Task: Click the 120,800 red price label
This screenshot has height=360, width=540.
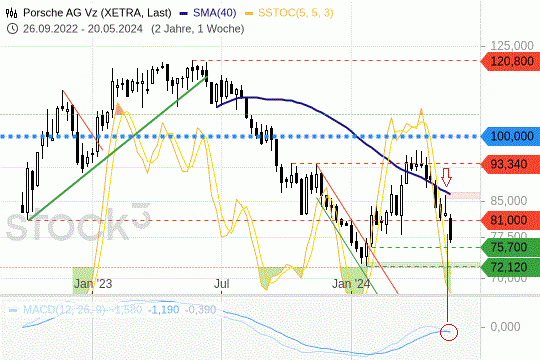Action: point(510,61)
